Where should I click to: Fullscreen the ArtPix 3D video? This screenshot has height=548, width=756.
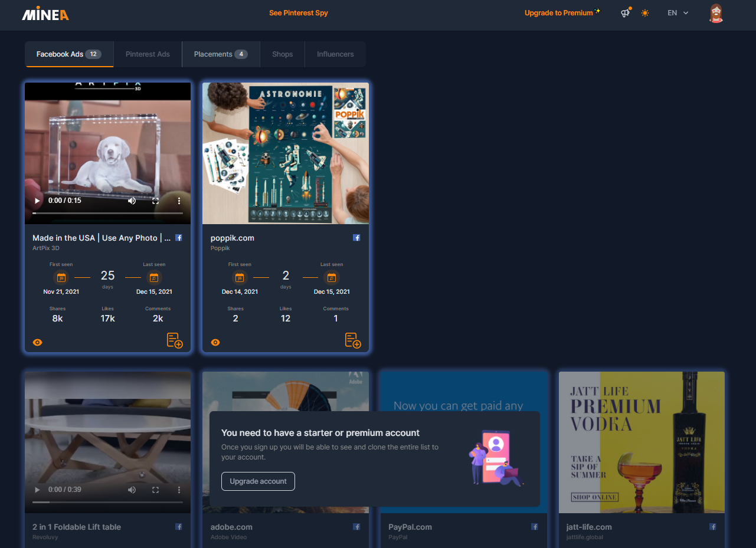[x=156, y=201]
